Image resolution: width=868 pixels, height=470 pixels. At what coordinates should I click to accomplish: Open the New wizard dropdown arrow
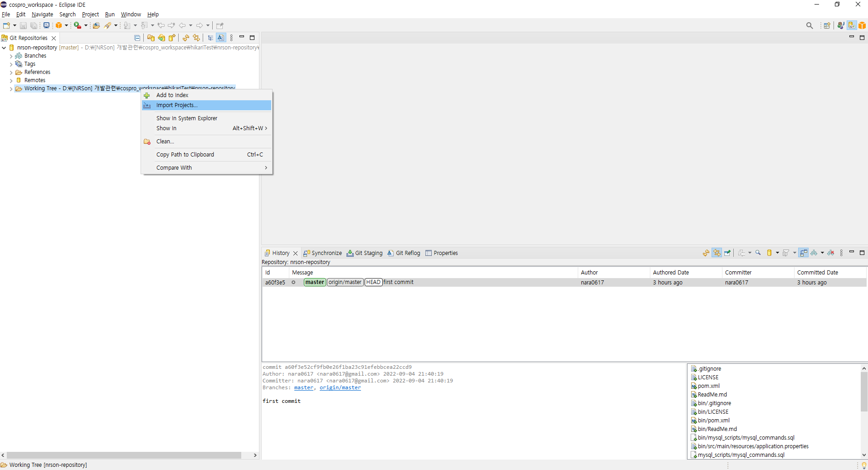(15, 25)
